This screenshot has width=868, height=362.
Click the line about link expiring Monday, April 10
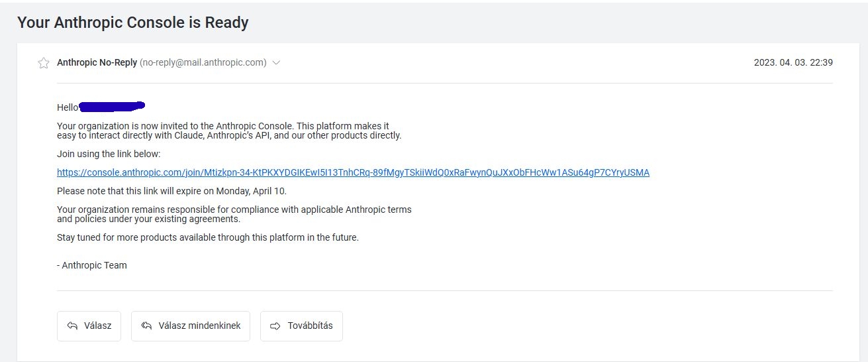pyautogui.click(x=171, y=191)
